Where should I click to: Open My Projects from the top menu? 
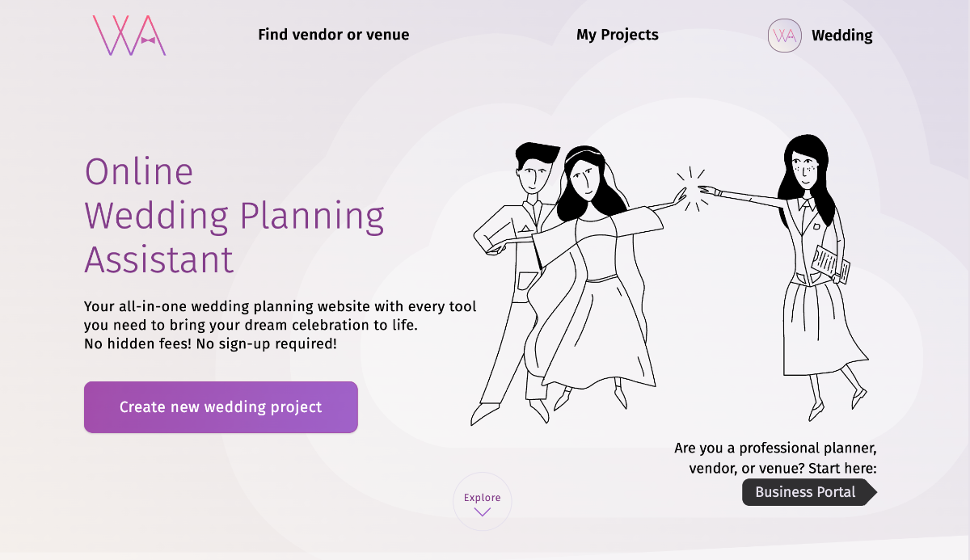[x=617, y=35]
